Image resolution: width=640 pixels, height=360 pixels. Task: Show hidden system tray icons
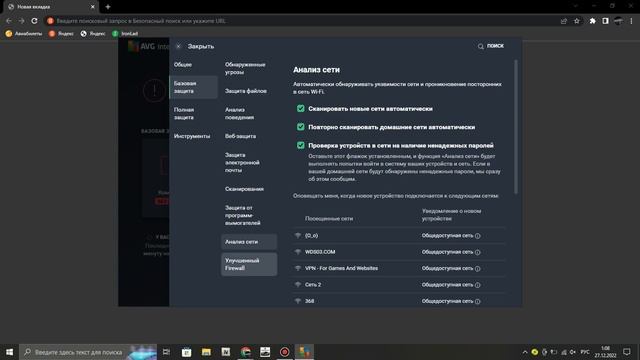coord(525,352)
